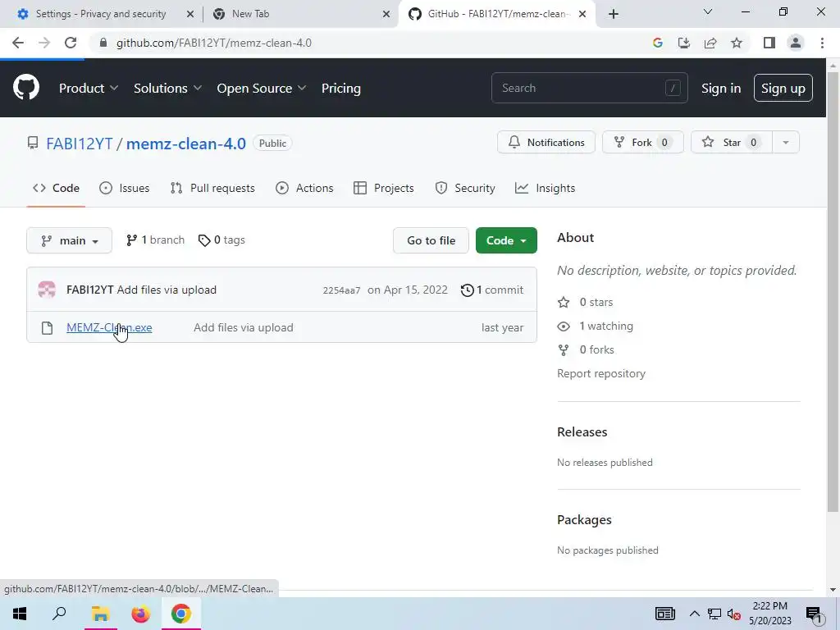This screenshot has width=840, height=630.
Task: Open the Pricing page
Action: click(340, 89)
